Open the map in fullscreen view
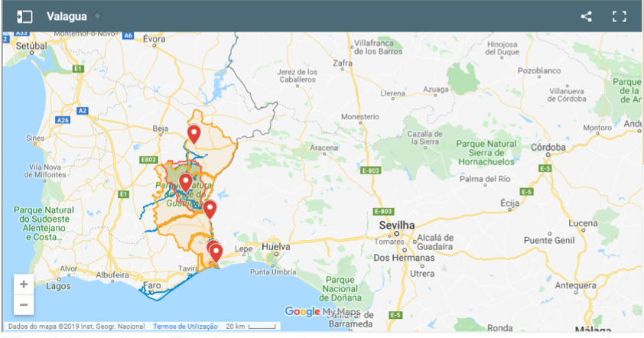Screen dimensions: 644x338 pos(620,16)
